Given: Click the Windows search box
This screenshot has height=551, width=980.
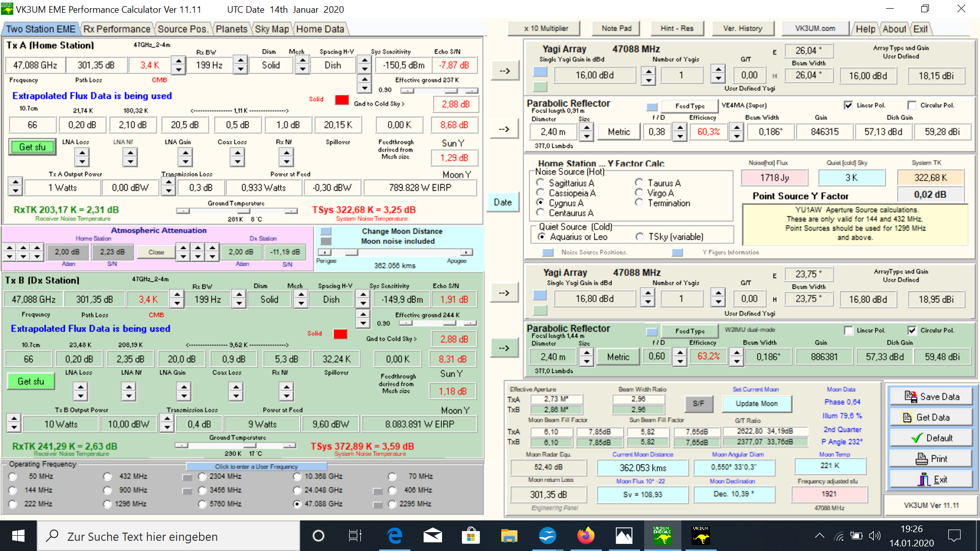Looking at the screenshot, I should (x=168, y=536).
